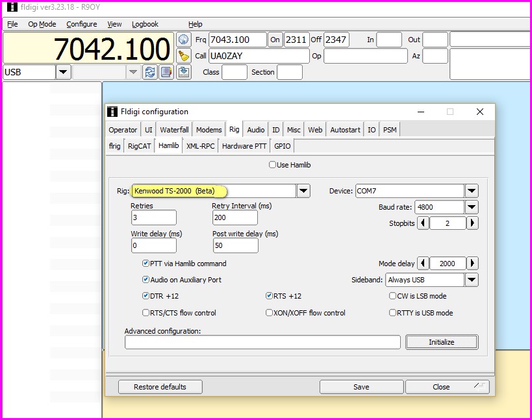This screenshot has width=532, height=420.
Task: Enable the Use Hamlib checkbox
Action: tap(273, 165)
